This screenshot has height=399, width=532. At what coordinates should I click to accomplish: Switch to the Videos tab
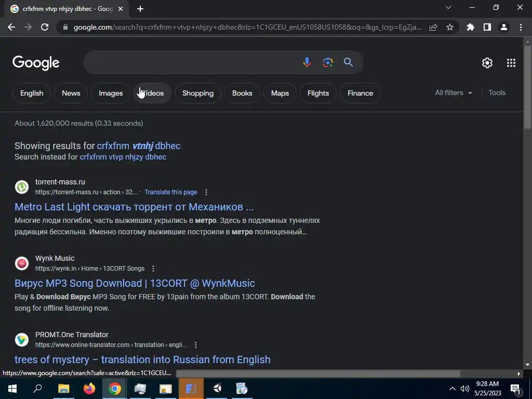point(152,93)
